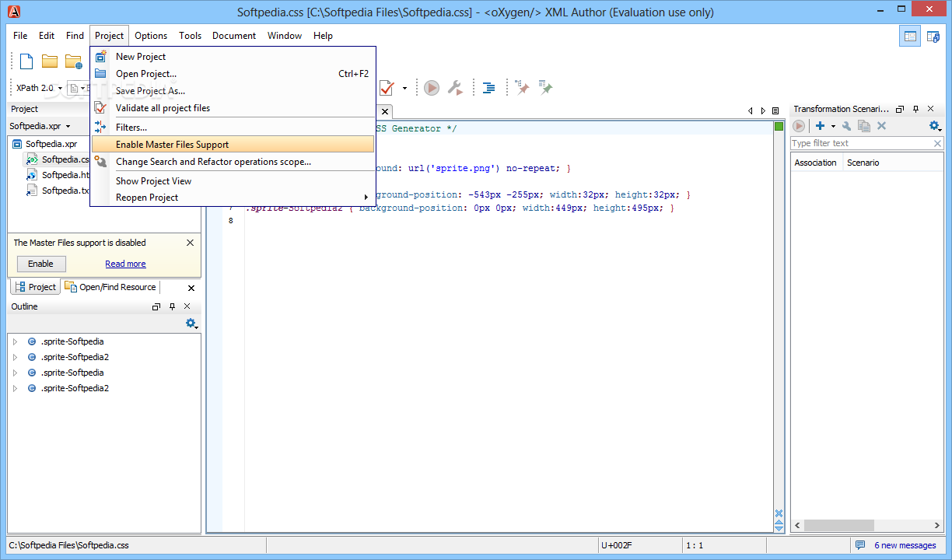Choose Filters... in the Project menu
952x560 pixels.
[x=233, y=127]
